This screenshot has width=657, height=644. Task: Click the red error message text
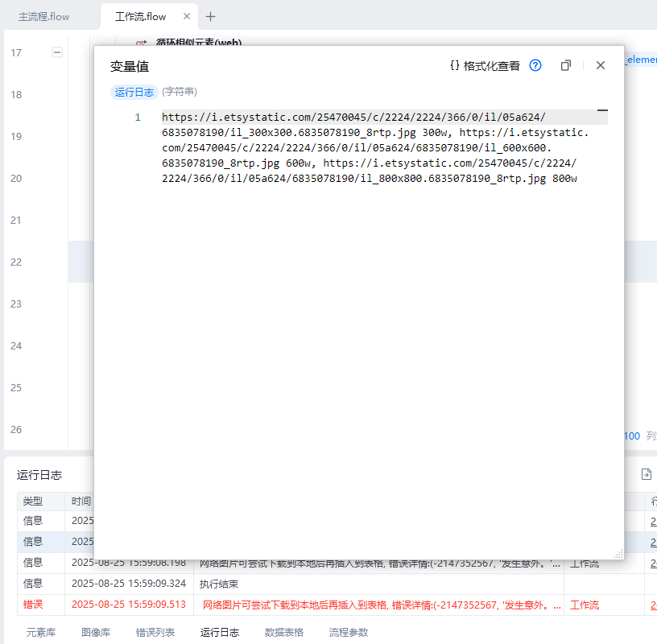point(382,605)
